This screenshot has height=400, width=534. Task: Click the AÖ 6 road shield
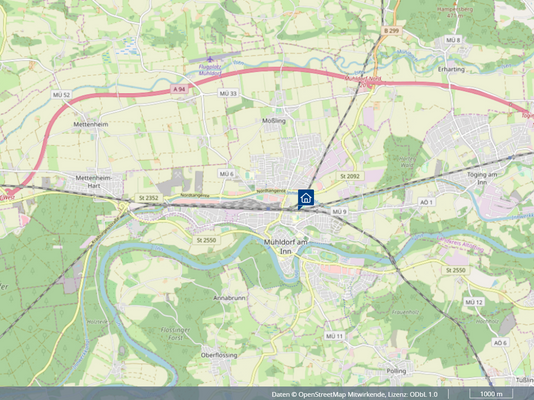(x=500, y=342)
